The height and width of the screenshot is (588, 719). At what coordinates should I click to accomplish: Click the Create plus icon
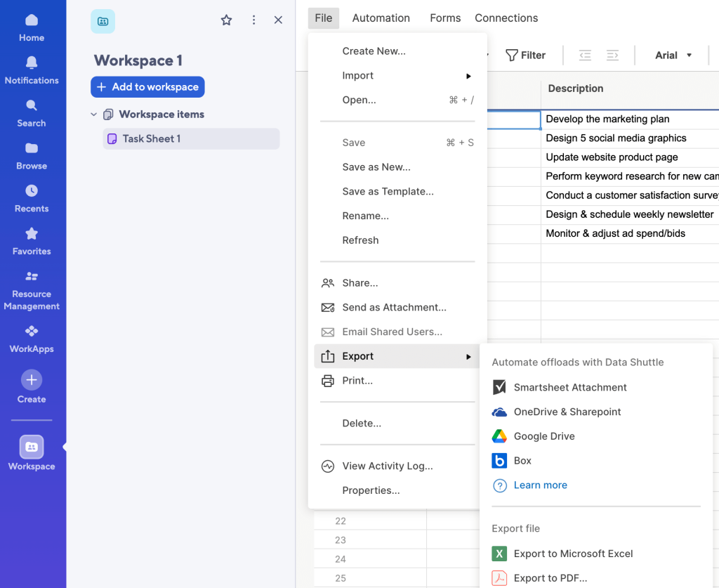click(31, 379)
